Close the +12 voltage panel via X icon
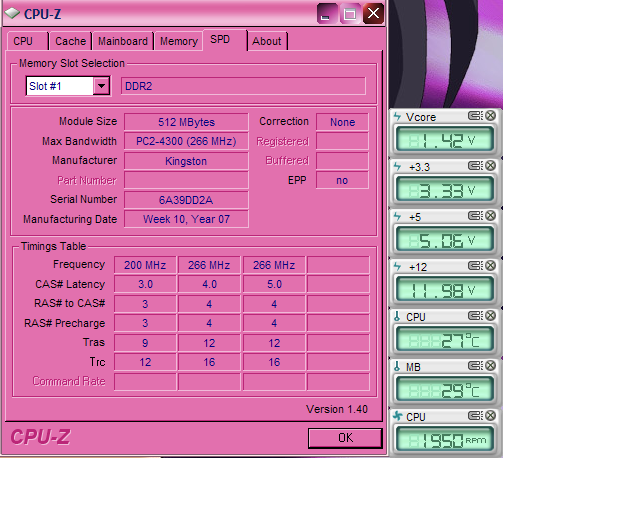This screenshot has height=512, width=640. (491, 266)
